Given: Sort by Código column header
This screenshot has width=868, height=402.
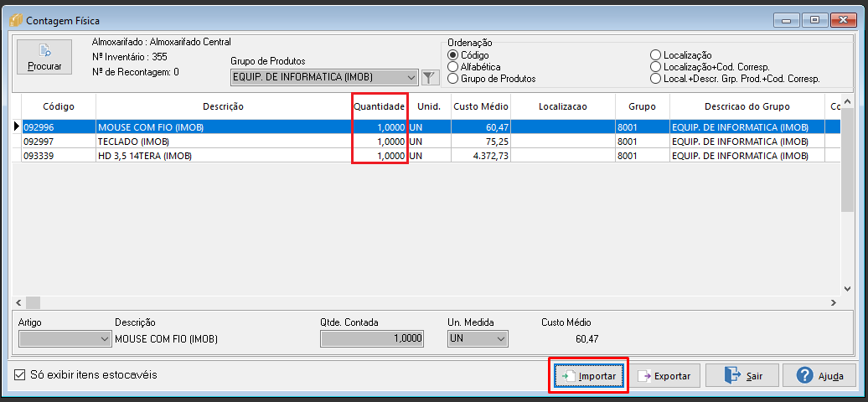Looking at the screenshot, I should (x=59, y=106).
